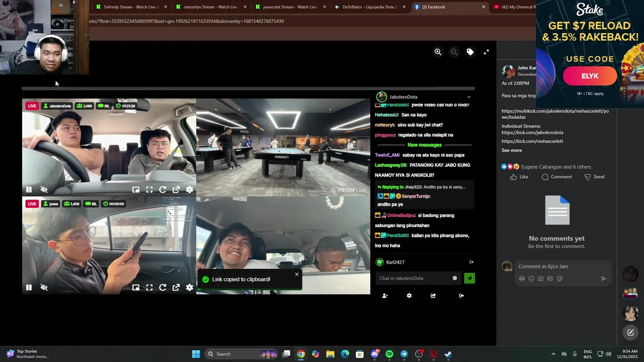Screen dimensions: 644x362
Task: Reload the yowe stream tile
Action: 163,288
